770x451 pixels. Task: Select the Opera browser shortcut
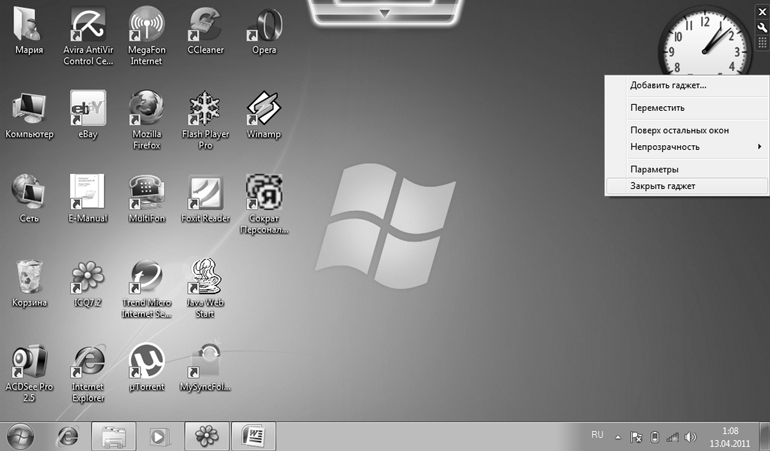pyautogui.click(x=264, y=30)
